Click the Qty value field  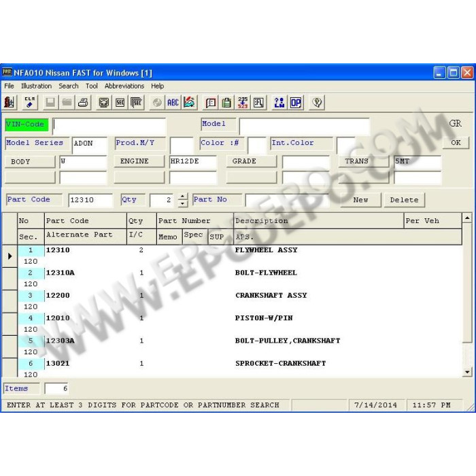[x=162, y=200]
